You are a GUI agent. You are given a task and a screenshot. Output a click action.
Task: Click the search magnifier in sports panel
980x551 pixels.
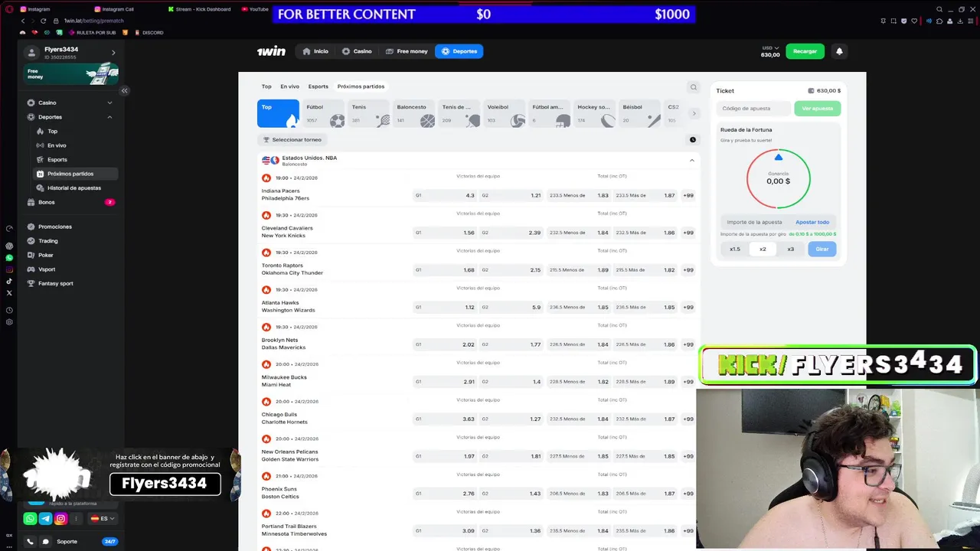coord(694,87)
